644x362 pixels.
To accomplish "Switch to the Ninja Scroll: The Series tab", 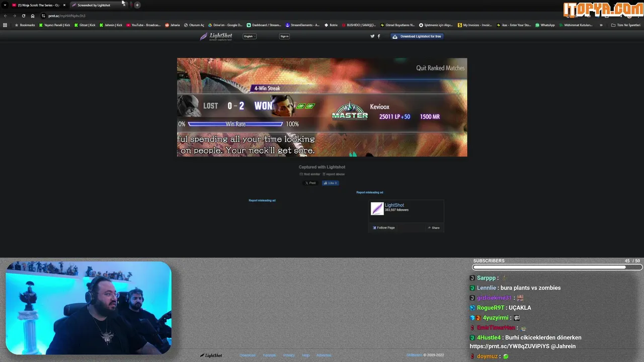I will (39, 5).
